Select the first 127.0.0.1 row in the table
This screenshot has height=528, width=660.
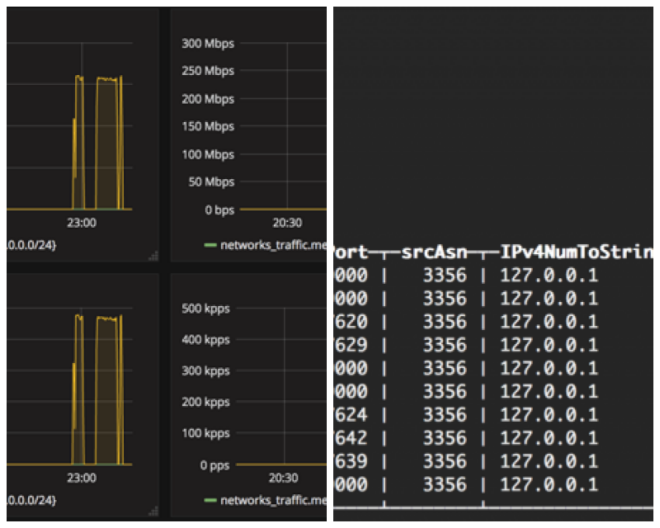549,276
